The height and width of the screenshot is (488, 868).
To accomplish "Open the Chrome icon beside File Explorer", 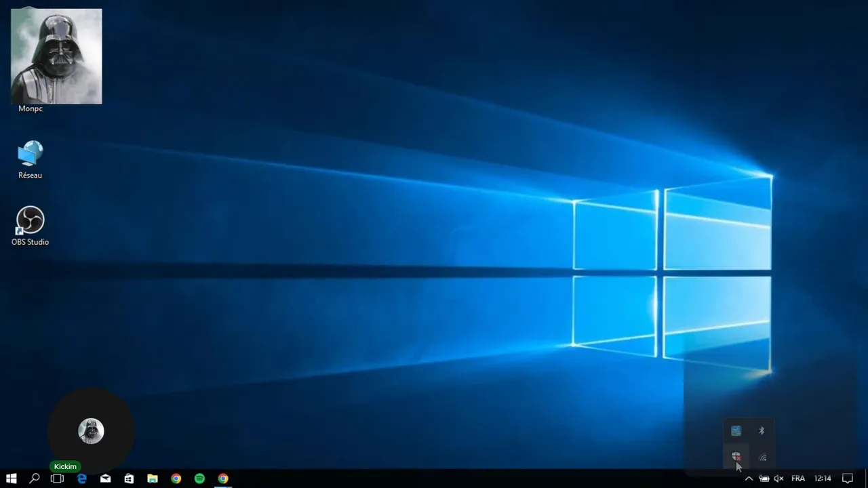I will tap(176, 479).
